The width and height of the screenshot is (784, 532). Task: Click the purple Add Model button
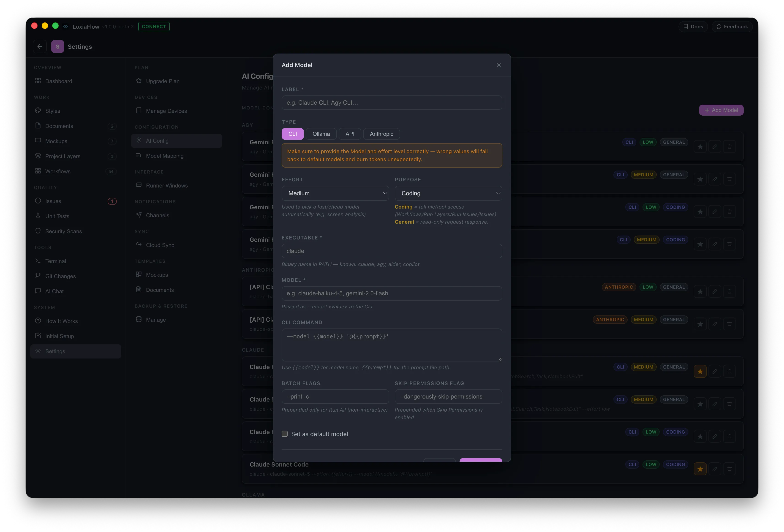point(721,110)
